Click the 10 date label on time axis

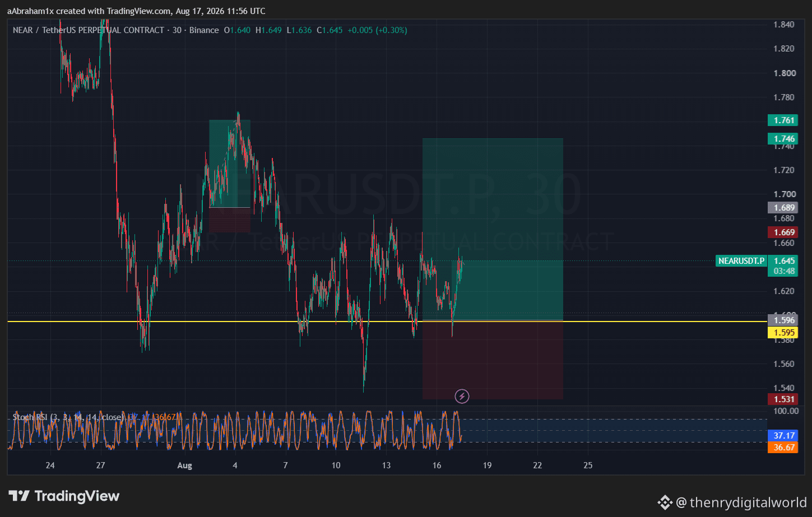click(336, 465)
